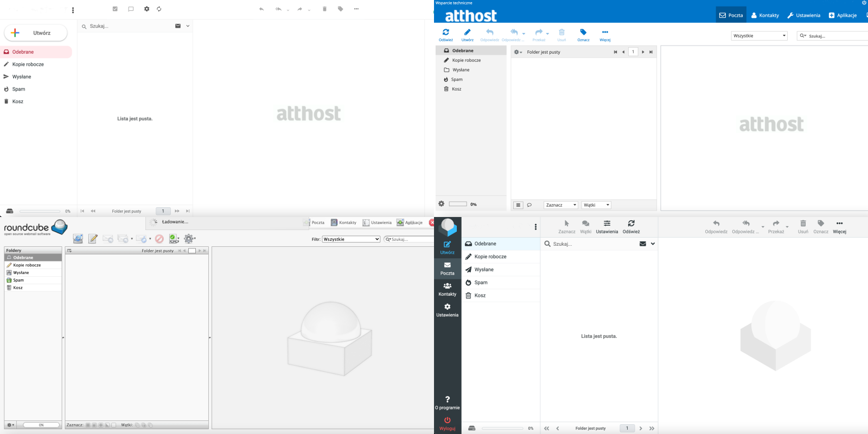Open Ustawienia in blue atthost header
Image resolution: width=868 pixels, height=434 pixels.
(804, 15)
